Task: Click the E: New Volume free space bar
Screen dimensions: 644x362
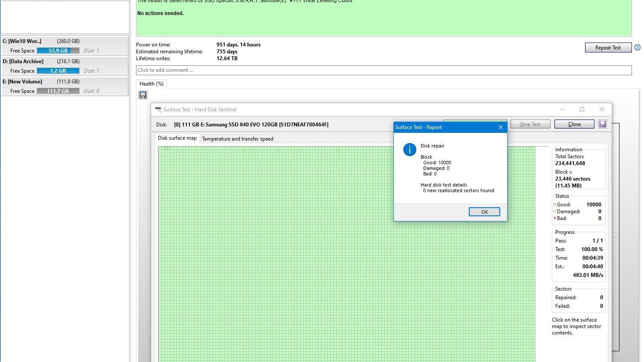Action: pos(58,91)
